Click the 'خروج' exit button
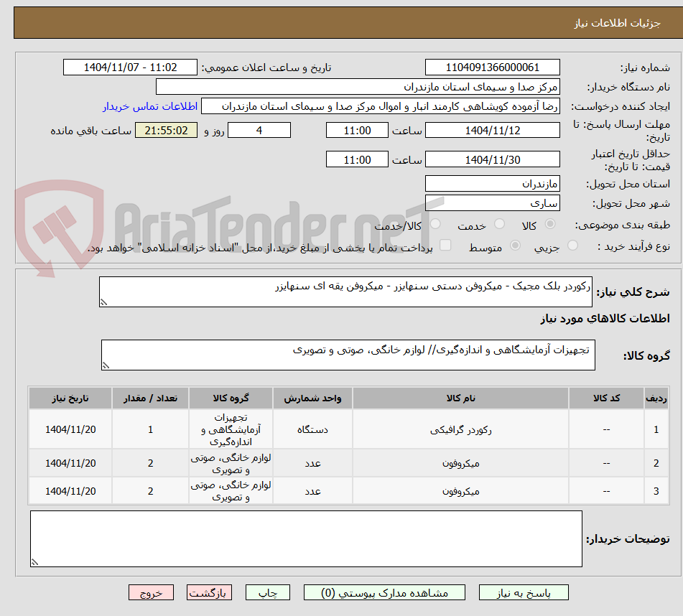 tap(151, 593)
